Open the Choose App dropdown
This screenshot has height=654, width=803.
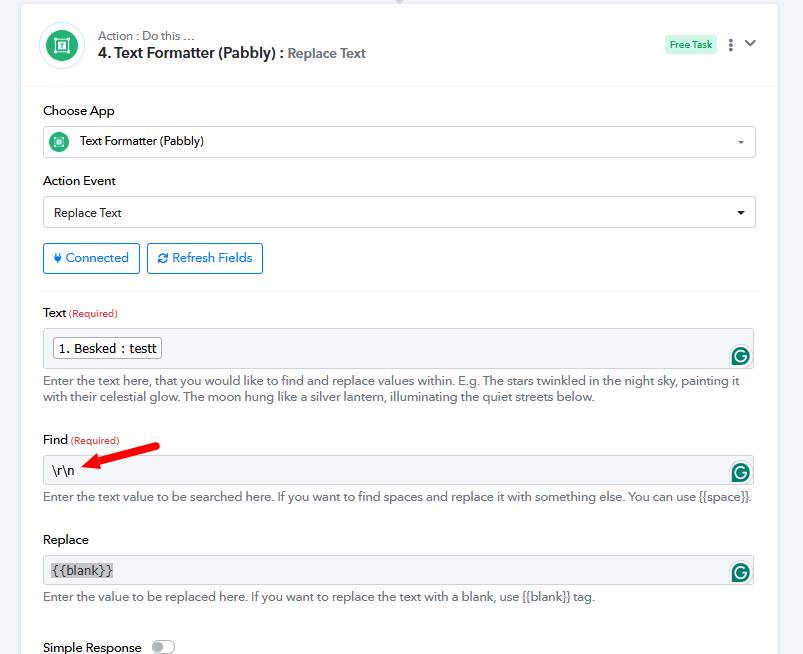(x=399, y=142)
